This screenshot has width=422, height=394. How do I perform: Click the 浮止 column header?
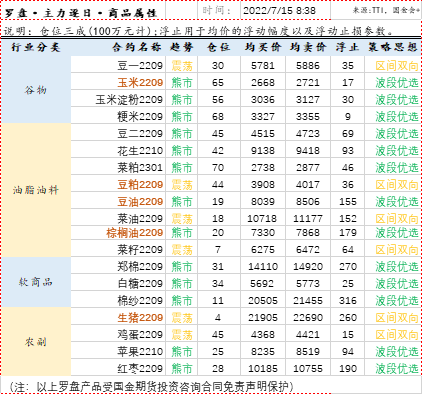pos(347,47)
